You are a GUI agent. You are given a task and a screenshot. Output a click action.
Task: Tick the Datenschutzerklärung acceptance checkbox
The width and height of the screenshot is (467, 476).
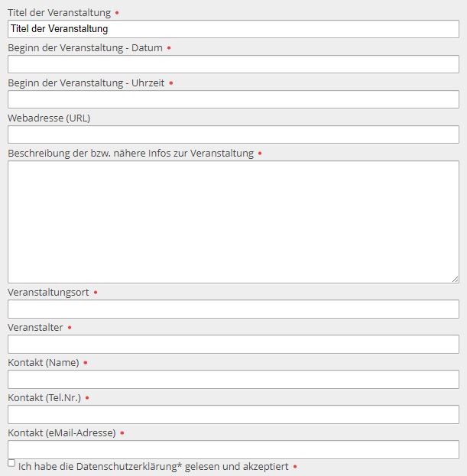tap(11, 463)
